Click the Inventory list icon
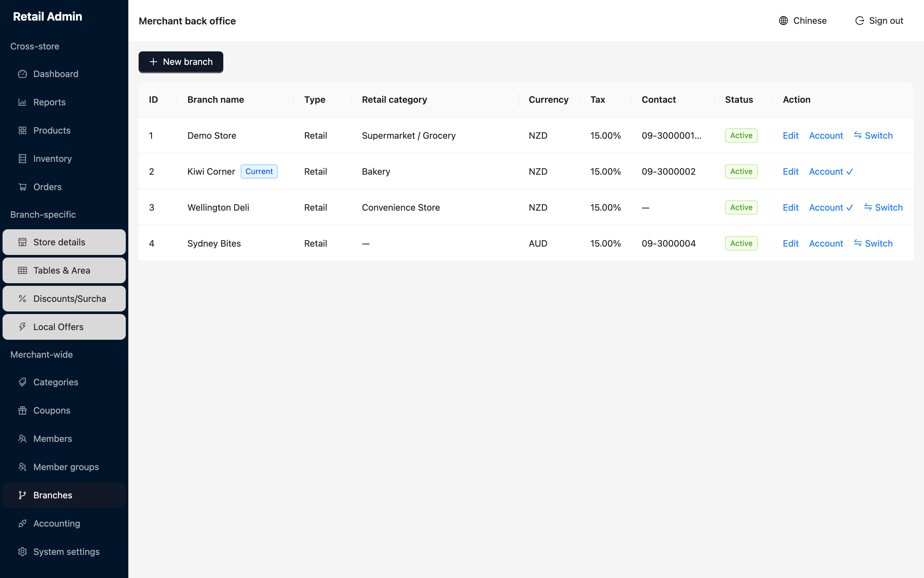The image size is (924, 578). [x=22, y=159]
